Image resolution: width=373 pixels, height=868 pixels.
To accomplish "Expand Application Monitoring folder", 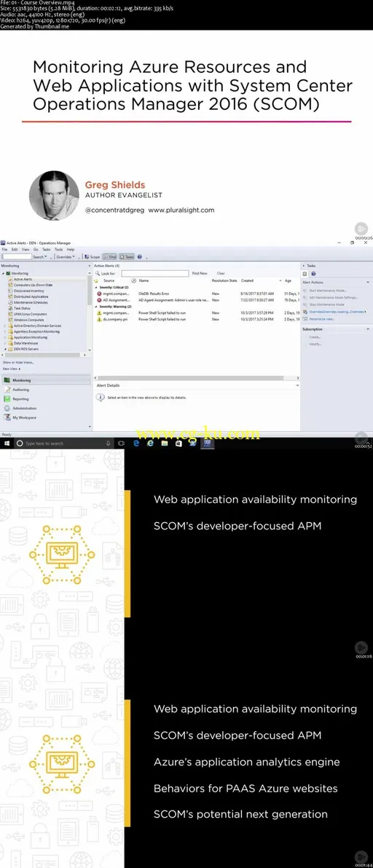I will tap(4, 337).
